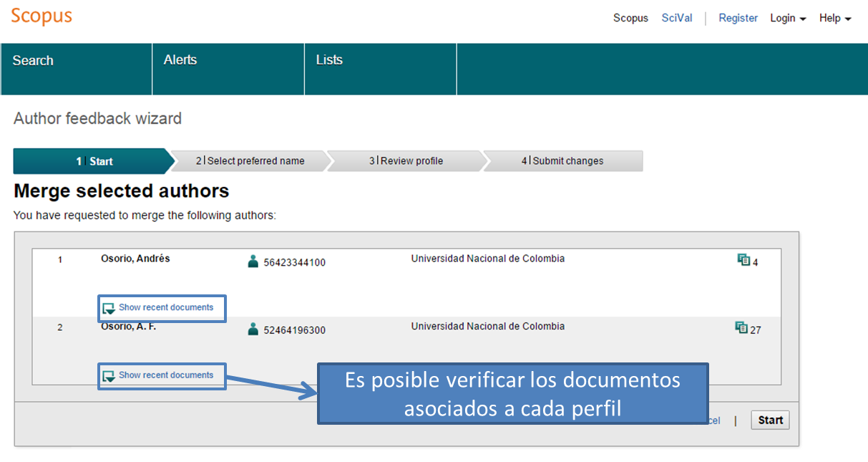This screenshot has width=868, height=462.
Task: Click author name Osorio, Andrés
Action: click(x=135, y=259)
